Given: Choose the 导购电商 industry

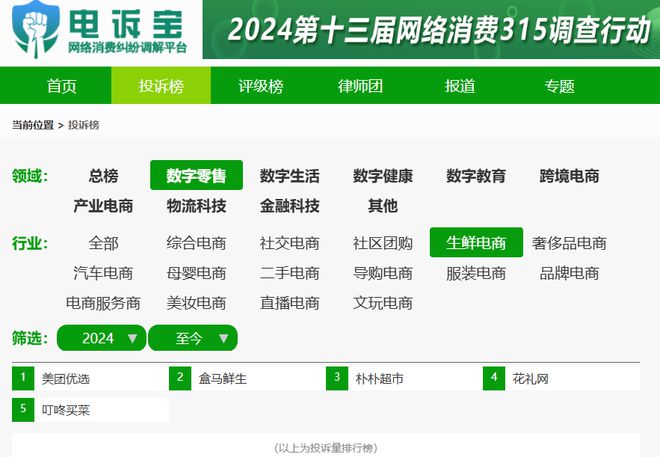Looking at the screenshot, I should [x=383, y=273].
